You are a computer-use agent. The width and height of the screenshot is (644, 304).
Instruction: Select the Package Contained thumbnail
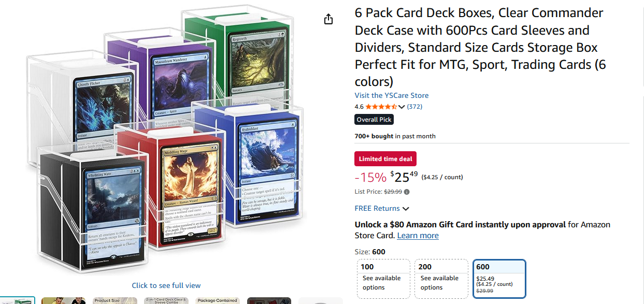(x=218, y=300)
